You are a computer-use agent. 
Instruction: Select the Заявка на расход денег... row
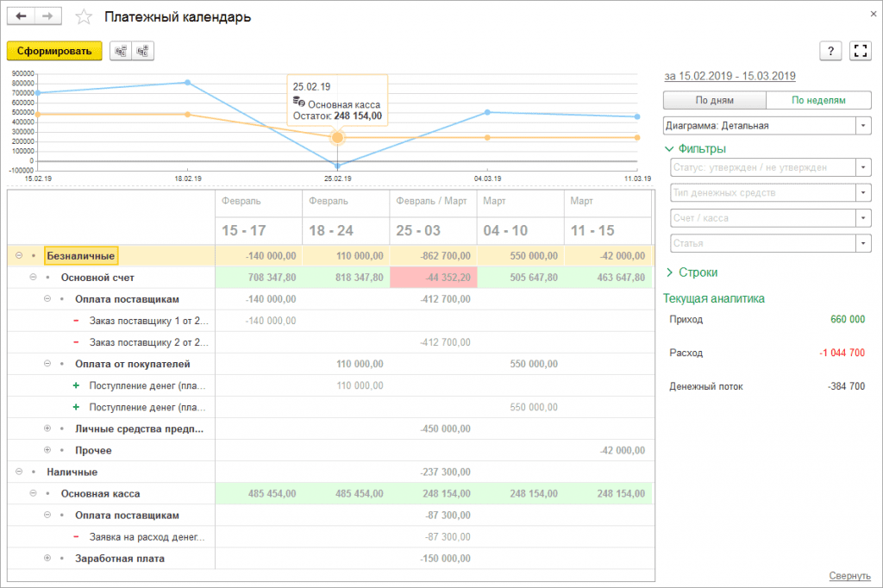(147, 537)
